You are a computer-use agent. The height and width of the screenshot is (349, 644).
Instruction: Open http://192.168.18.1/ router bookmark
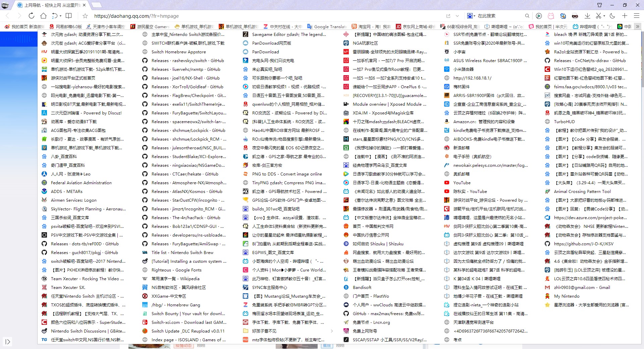[468, 78]
